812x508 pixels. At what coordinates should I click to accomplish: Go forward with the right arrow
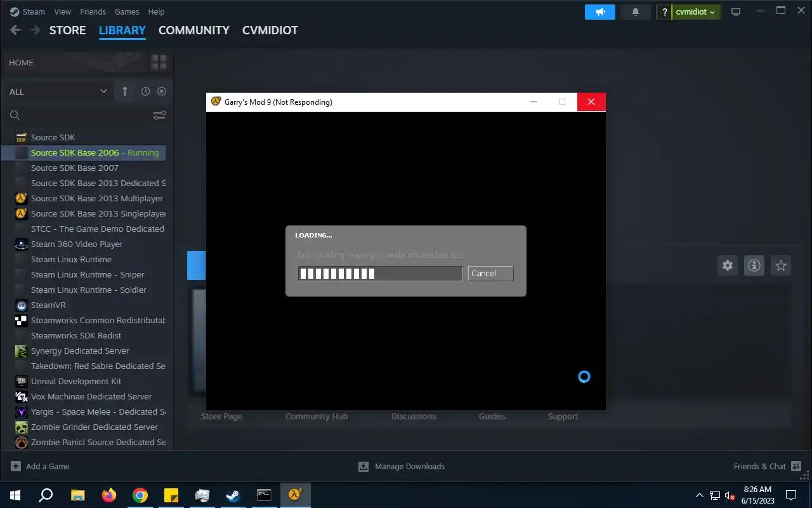[36, 30]
